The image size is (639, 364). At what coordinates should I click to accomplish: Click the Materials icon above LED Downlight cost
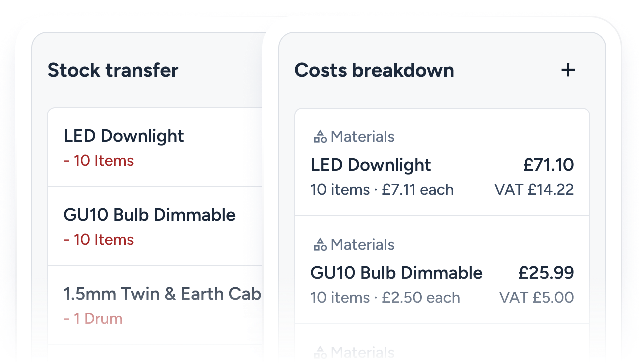320,137
